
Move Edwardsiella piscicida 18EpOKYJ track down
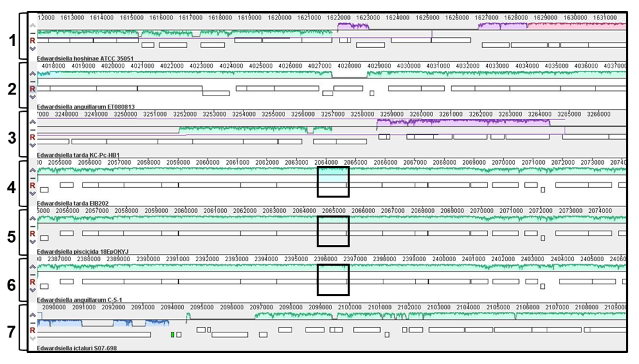33,242
